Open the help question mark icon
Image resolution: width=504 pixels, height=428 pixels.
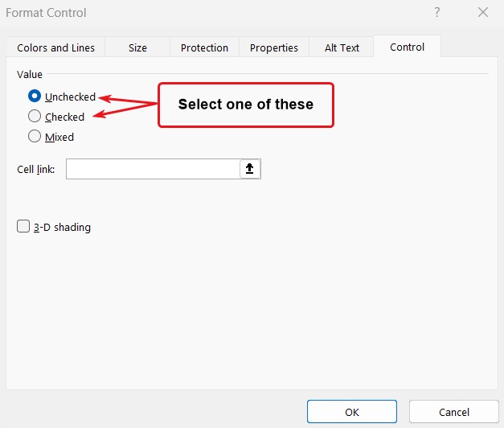(x=437, y=13)
